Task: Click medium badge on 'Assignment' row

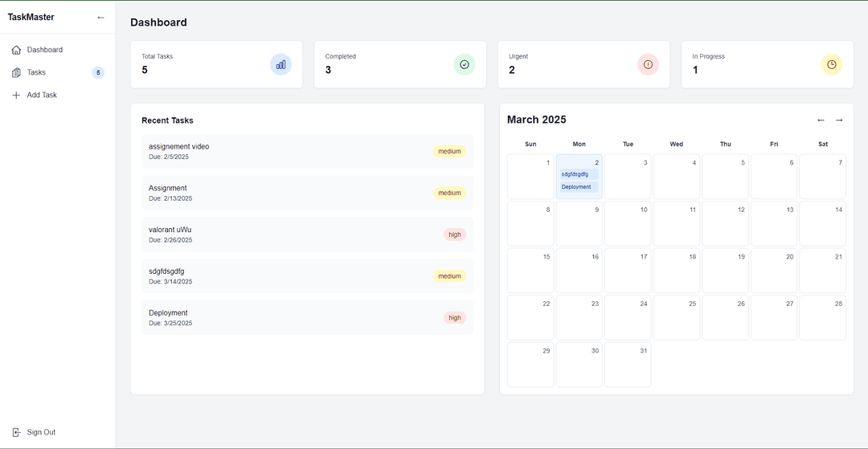Action: pyautogui.click(x=449, y=193)
